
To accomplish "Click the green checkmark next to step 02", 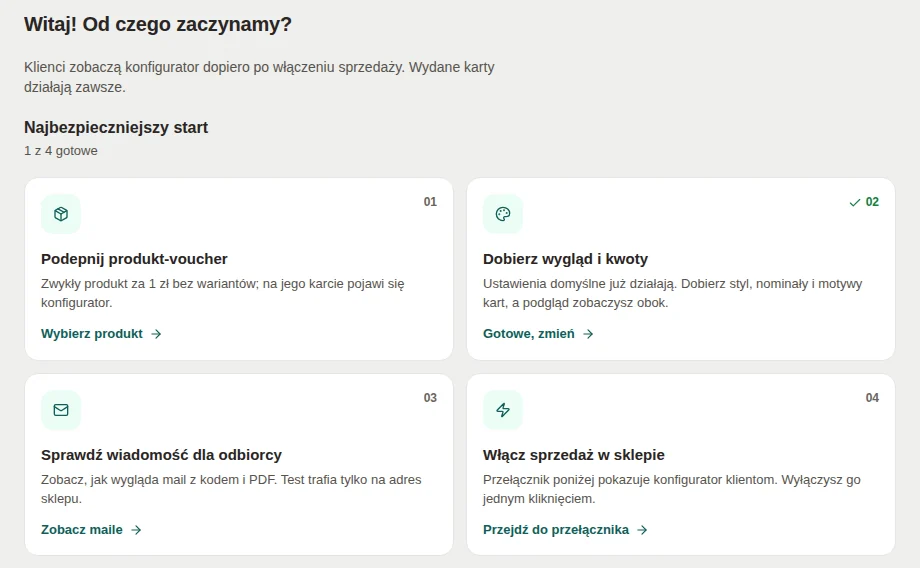I will (x=855, y=202).
